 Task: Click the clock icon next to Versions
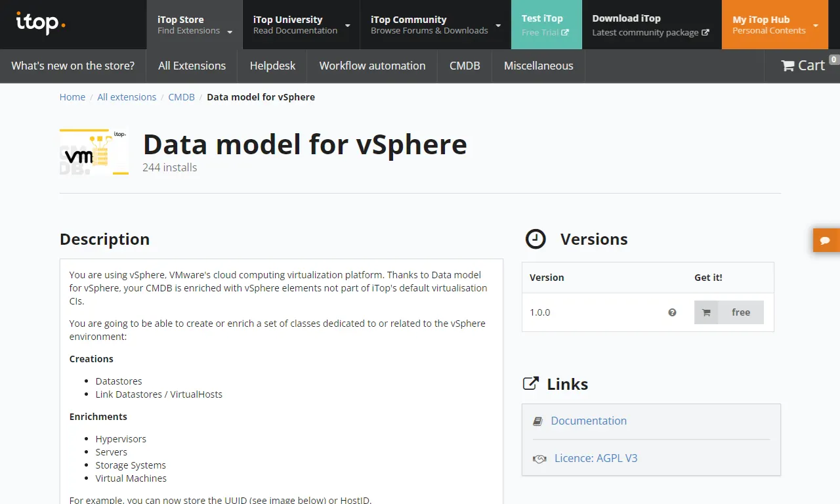(x=535, y=239)
